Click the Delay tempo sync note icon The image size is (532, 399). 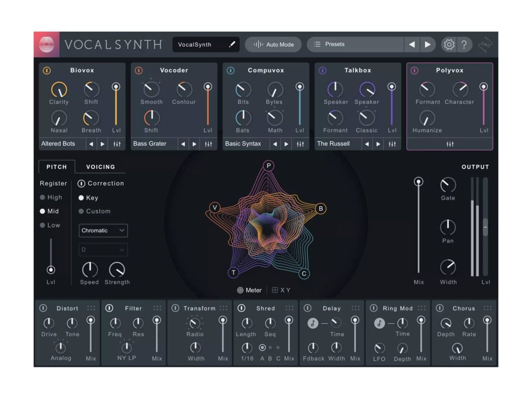click(313, 323)
